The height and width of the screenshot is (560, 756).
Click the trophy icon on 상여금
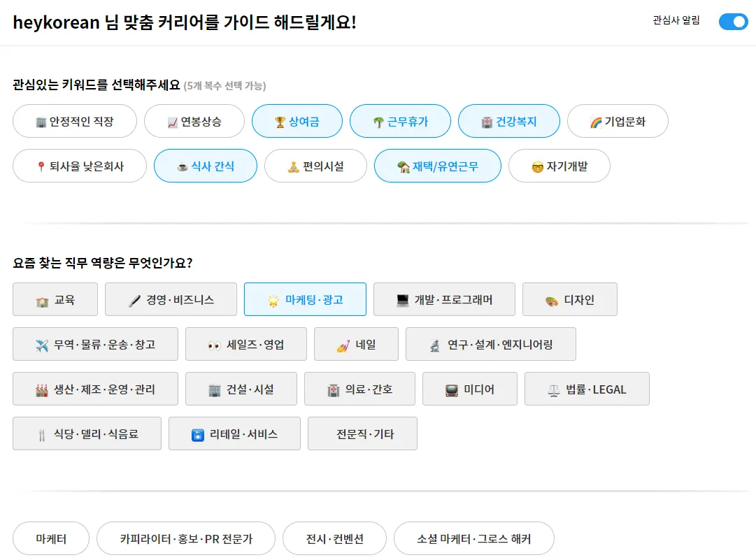click(280, 122)
